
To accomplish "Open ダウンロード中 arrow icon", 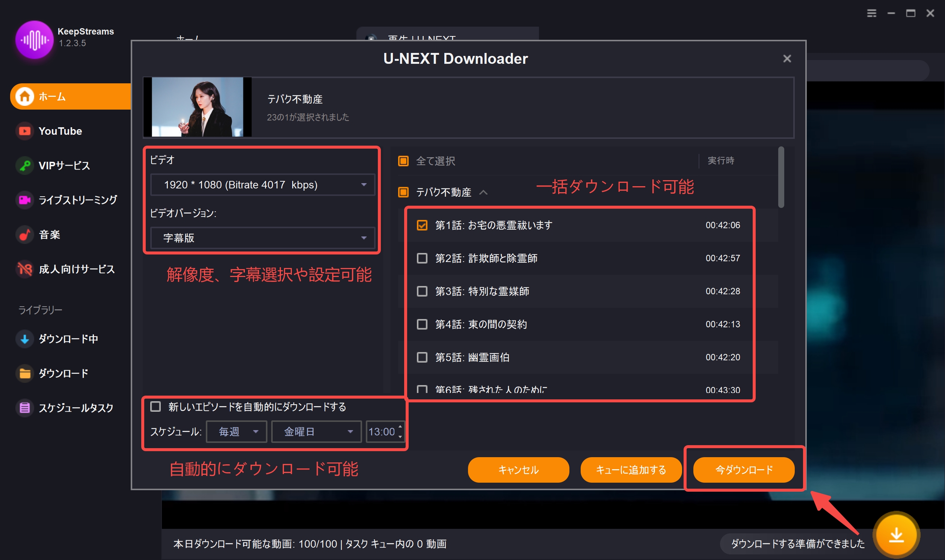I will click(x=24, y=339).
